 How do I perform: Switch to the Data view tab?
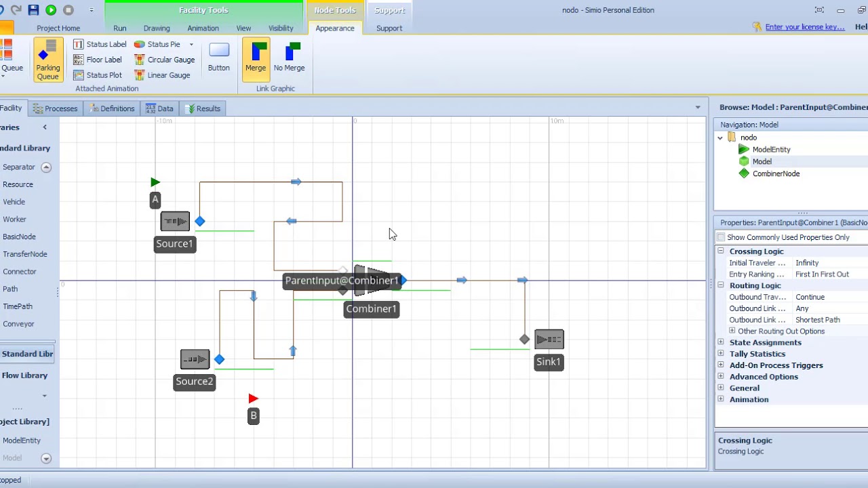[x=159, y=108]
